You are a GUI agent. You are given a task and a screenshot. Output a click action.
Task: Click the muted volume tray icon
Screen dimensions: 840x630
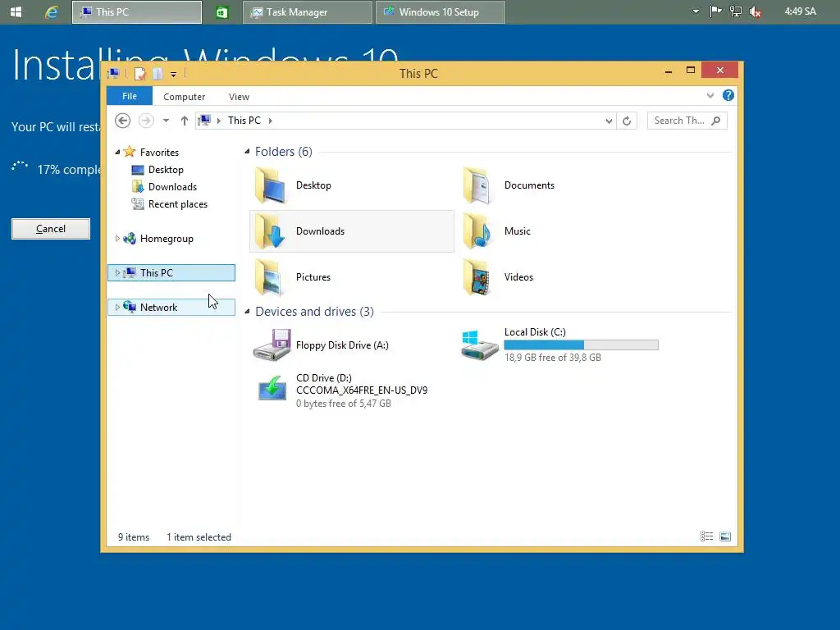[756, 11]
